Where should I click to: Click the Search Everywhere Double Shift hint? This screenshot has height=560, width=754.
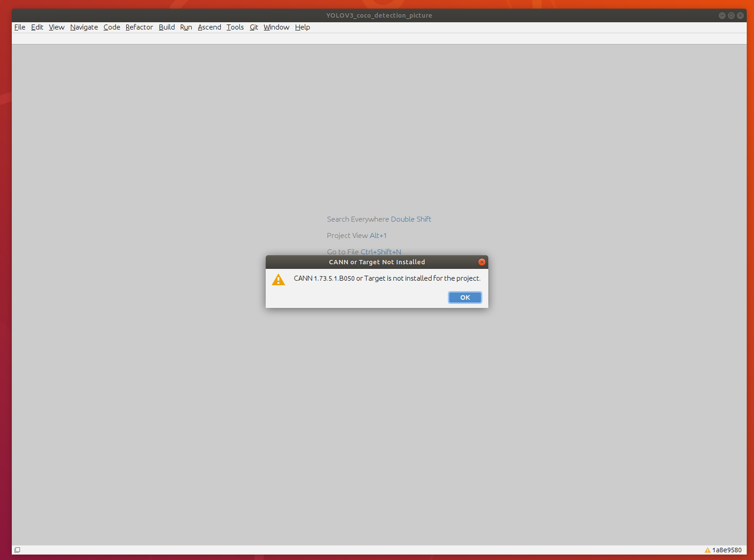[x=379, y=219]
